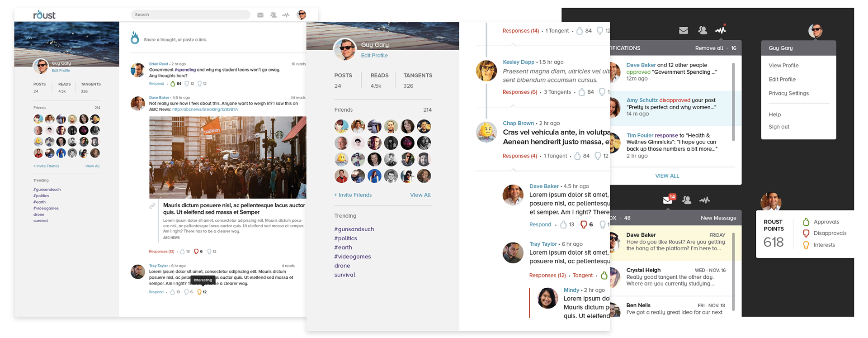Click friends icon above the notifications panel
The image size is (868, 338).
pos(702,30)
